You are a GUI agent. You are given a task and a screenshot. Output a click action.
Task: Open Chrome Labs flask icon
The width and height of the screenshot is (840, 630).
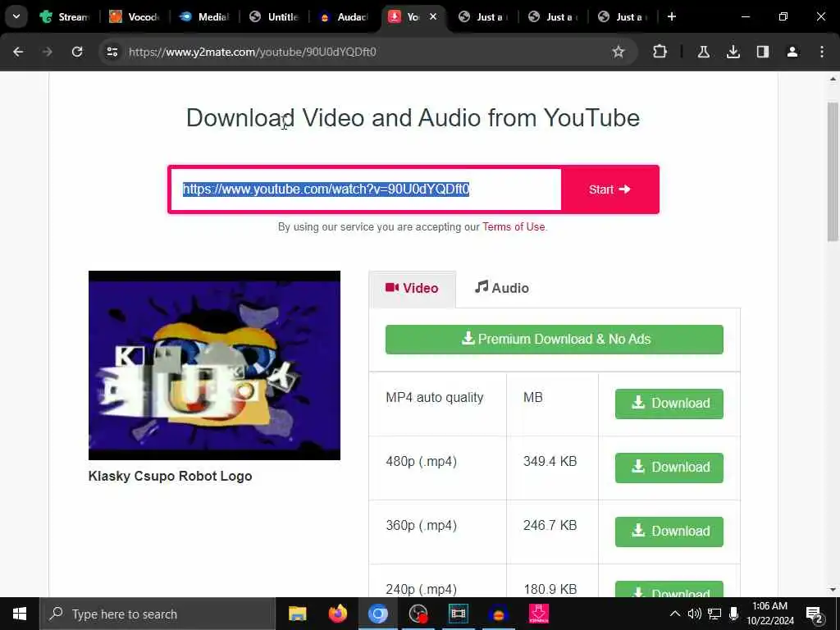703,52
